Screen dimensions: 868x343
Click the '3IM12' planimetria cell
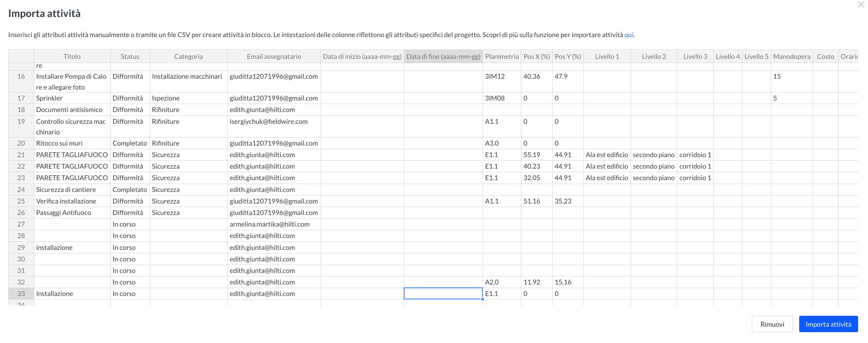pos(502,81)
